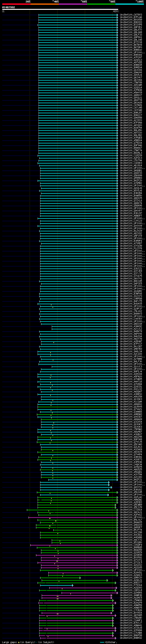The image size is (146, 644).
Task: Click the orange ~40% identity legend segment
Action: click(x=45, y=4)
